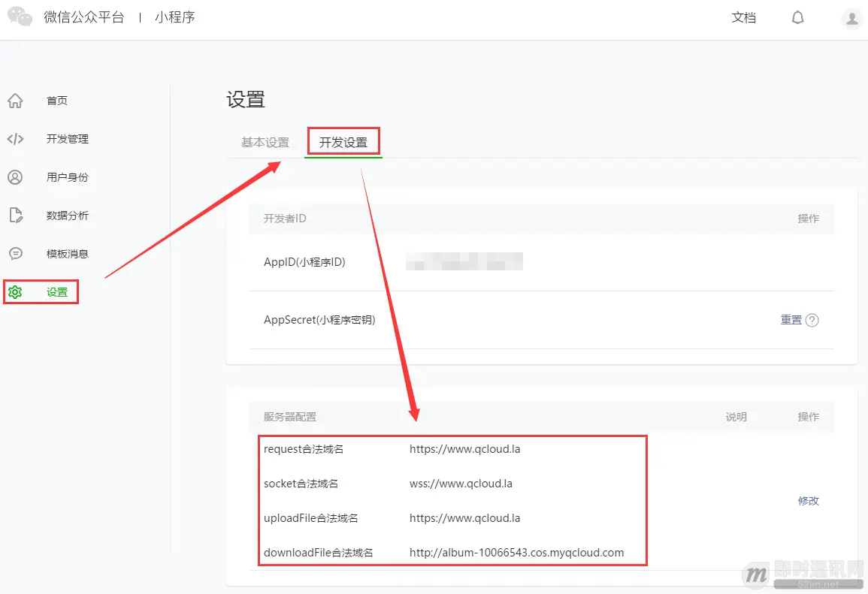
Task: Click the 设置 gear icon in sidebar
Action: (x=15, y=291)
